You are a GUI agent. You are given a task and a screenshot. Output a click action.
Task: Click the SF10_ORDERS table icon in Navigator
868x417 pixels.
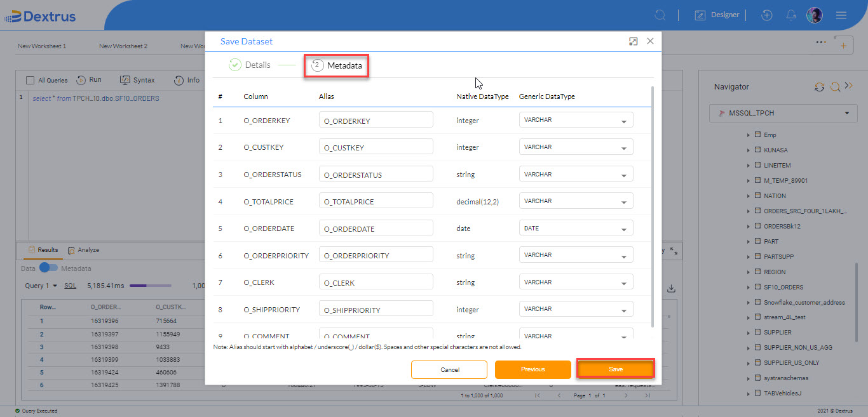[x=757, y=287]
